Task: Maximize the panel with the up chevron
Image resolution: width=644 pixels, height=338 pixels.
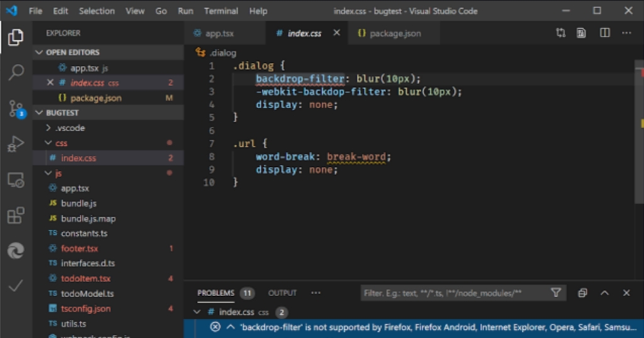Action: click(604, 293)
